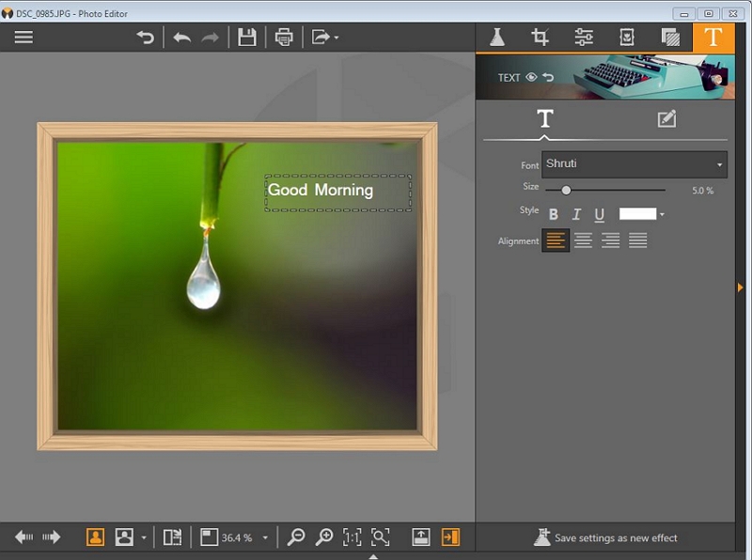Select the orange single portrait view icon

(x=96, y=537)
